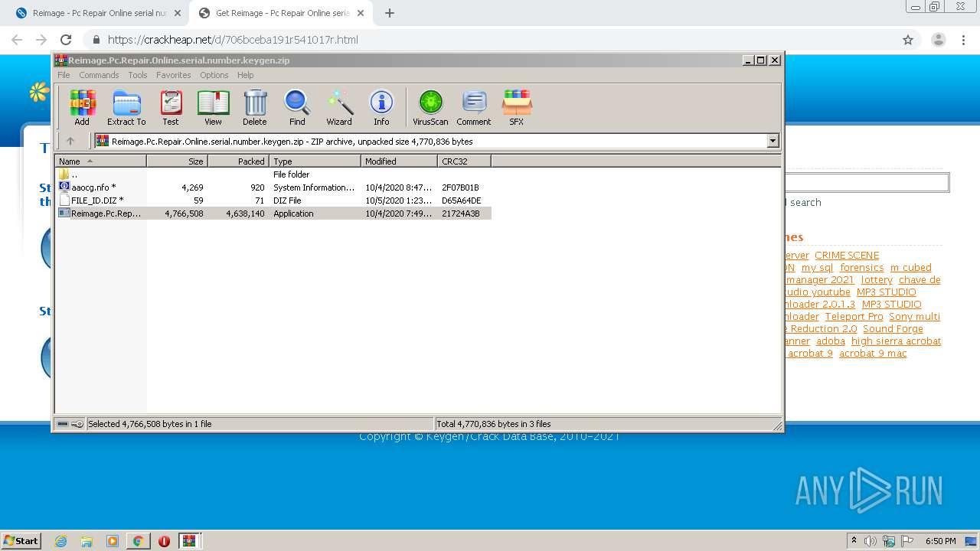The width and height of the screenshot is (980, 551).
Task: Open the Favorites menu
Action: pos(174,75)
